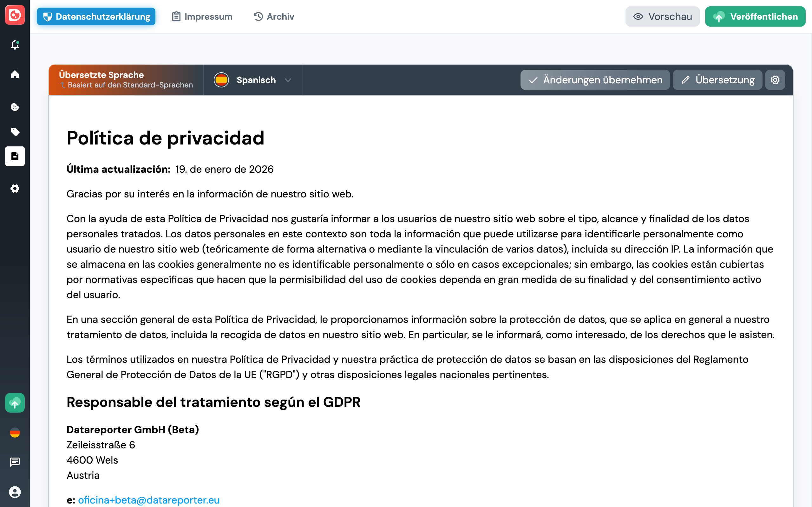Screen dimensions: 812x507
Task: Select the Datenschutzerklärung tab
Action: pos(96,16)
